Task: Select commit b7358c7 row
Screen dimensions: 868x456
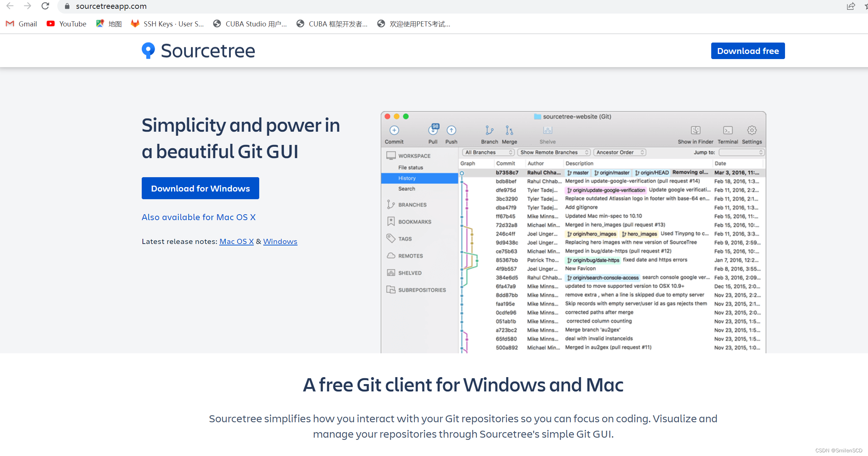Action: coord(612,172)
